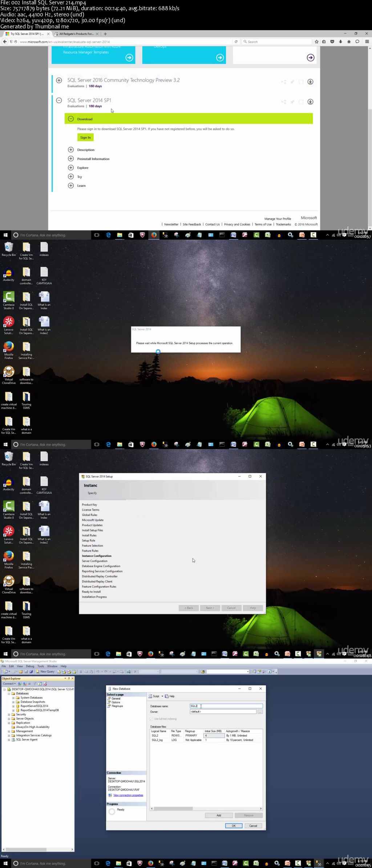Click the Object Explorer horizontal scrollbar

click(37, 849)
